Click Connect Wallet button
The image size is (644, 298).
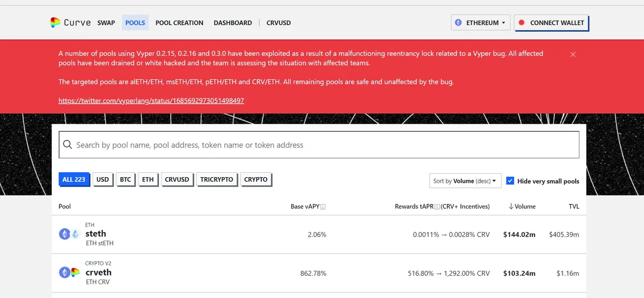click(551, 23)
